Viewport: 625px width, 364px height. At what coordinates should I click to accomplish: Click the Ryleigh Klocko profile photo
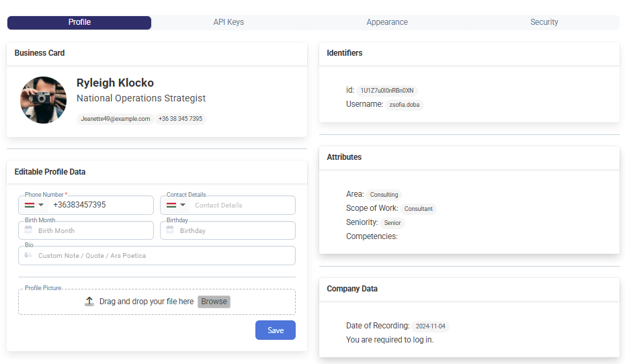pos(44,100)
